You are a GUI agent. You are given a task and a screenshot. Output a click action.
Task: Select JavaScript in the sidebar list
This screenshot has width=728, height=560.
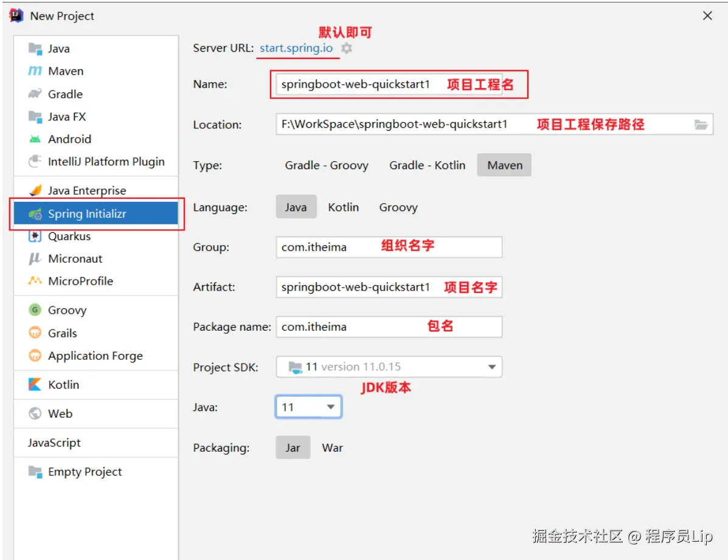pyautogui.click(x=95, y=443)
